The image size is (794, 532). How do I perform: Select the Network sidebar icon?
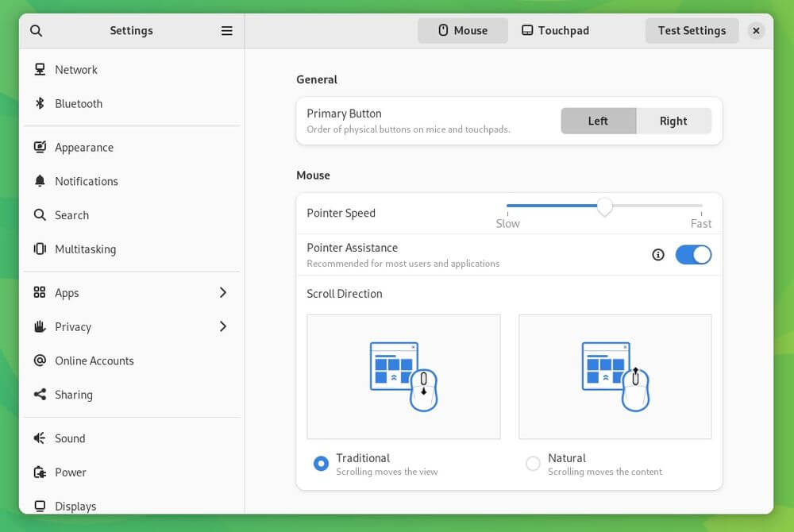40,69
